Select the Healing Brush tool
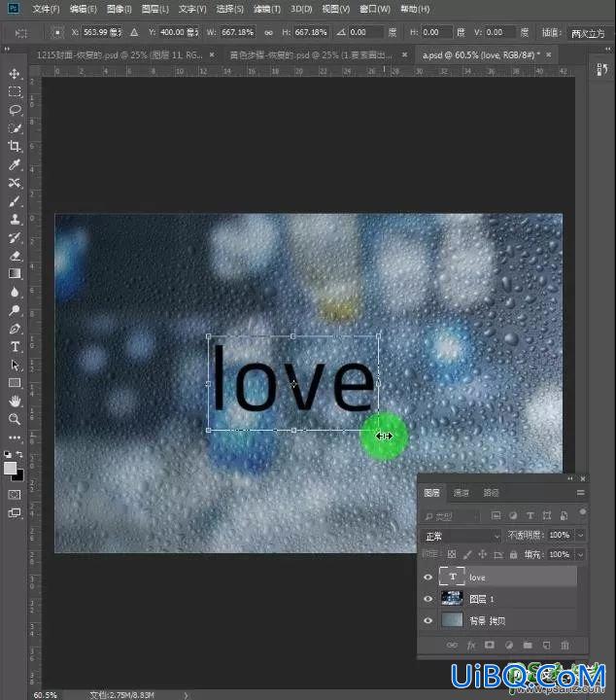 tap(15, 183)
